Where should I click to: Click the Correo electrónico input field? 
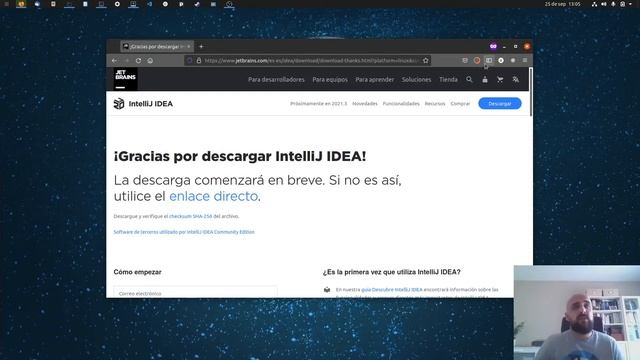pos(195,292)
